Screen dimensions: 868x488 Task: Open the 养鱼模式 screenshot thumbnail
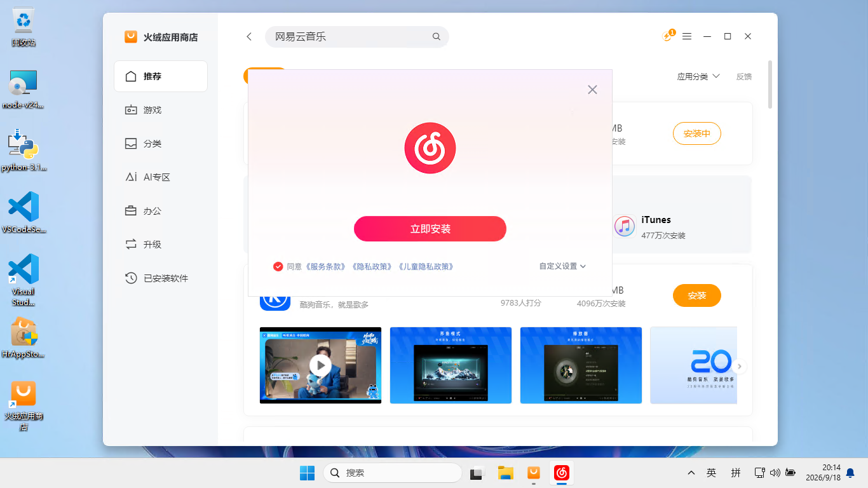click(451, 365)
